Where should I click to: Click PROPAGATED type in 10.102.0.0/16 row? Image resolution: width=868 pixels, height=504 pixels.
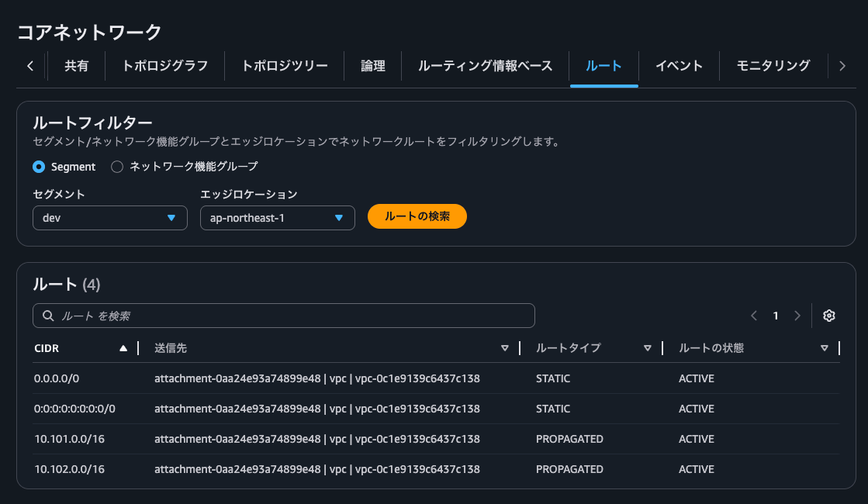[569, 469]
